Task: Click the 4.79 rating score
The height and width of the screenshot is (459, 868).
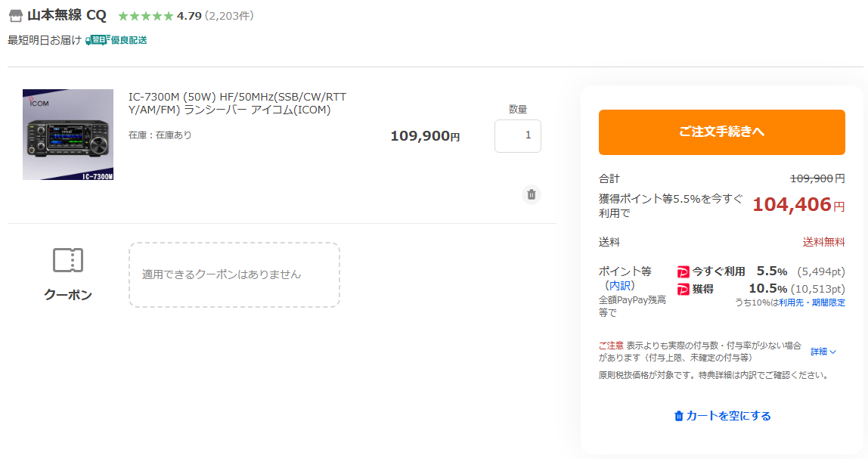Action: tap(189, 16)
